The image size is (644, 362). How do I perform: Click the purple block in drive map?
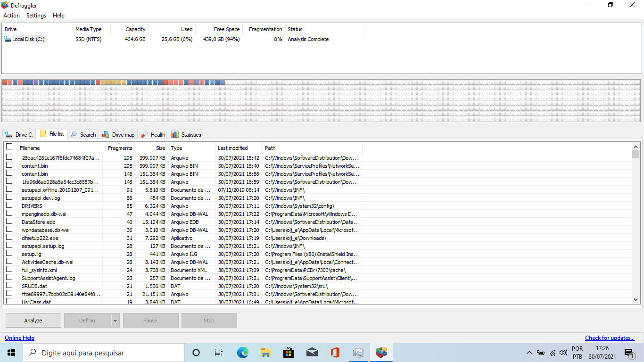(x=36, y=82)
